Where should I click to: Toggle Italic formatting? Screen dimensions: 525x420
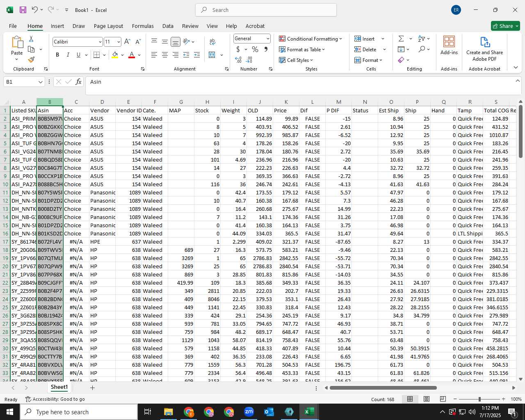68,55
